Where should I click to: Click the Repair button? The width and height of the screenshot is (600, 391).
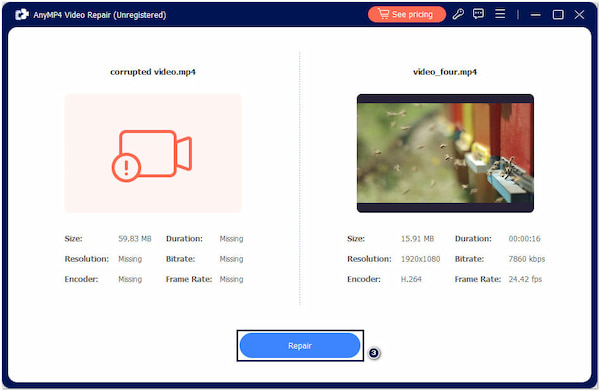coord(300,345)
